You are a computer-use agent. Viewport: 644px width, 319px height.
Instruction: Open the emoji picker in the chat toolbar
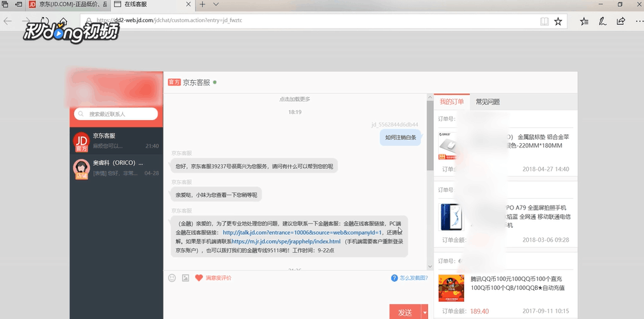(x=172, y=278)
